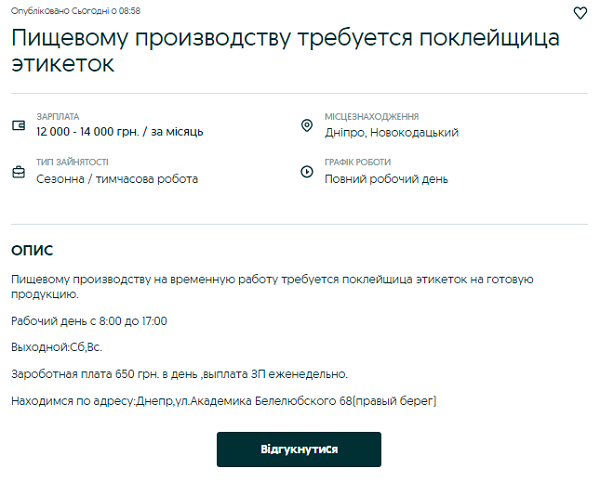Click the briefcase employment type icon
600x495 pixels.
pos(18,172)
